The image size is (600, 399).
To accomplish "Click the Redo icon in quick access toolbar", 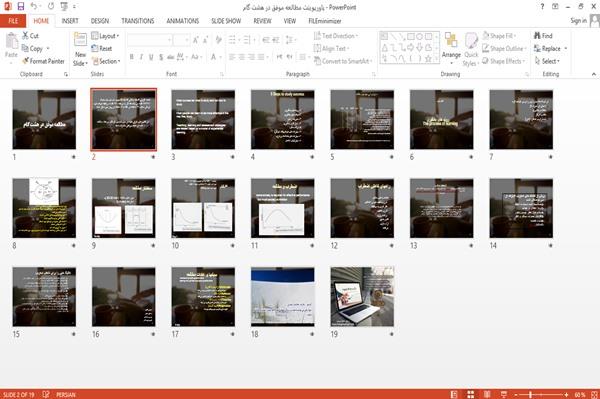I will 51,7.
